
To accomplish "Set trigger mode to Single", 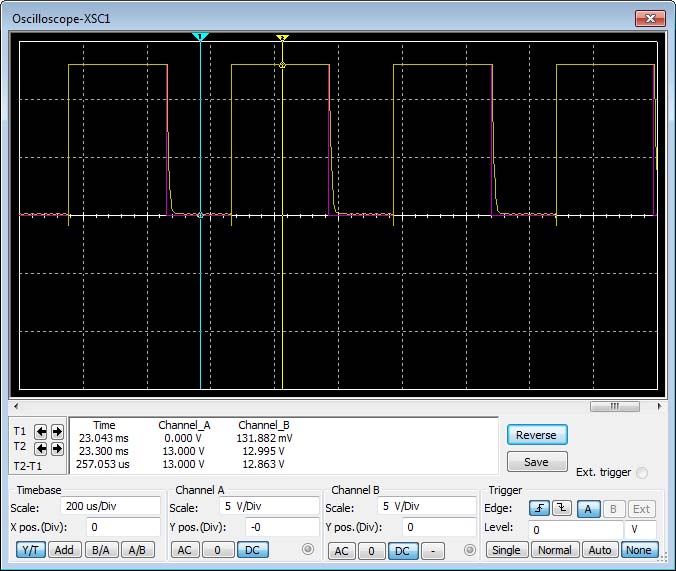I will pos(506,550).
